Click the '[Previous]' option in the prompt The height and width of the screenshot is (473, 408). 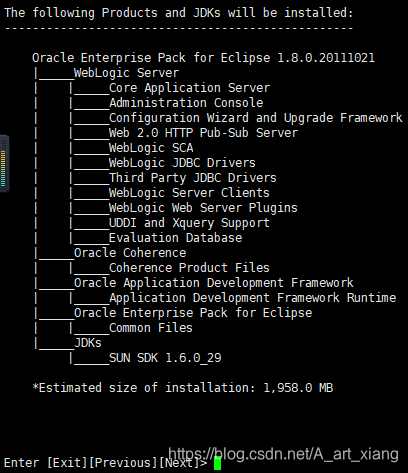click(123, 463)
